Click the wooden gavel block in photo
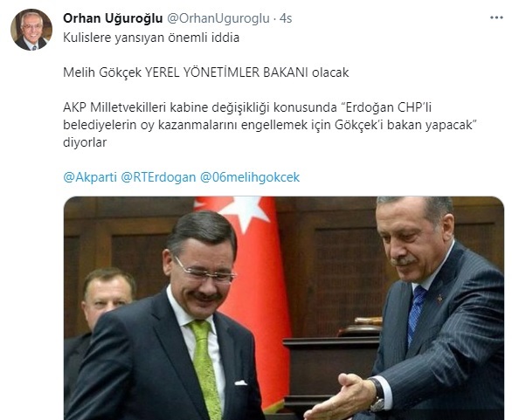The width and height of the screenshot is (512, 420). coord(361,328)
